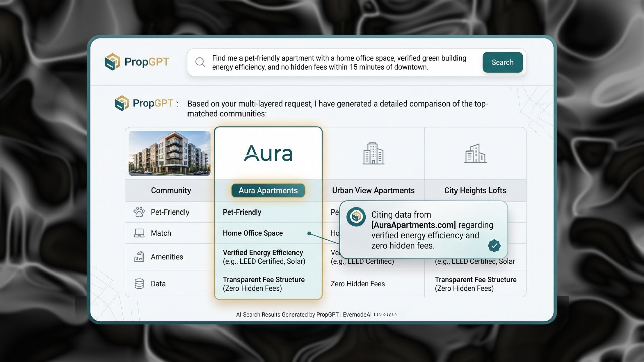
Task: Click the Aura logo
Action: point(268,153)
